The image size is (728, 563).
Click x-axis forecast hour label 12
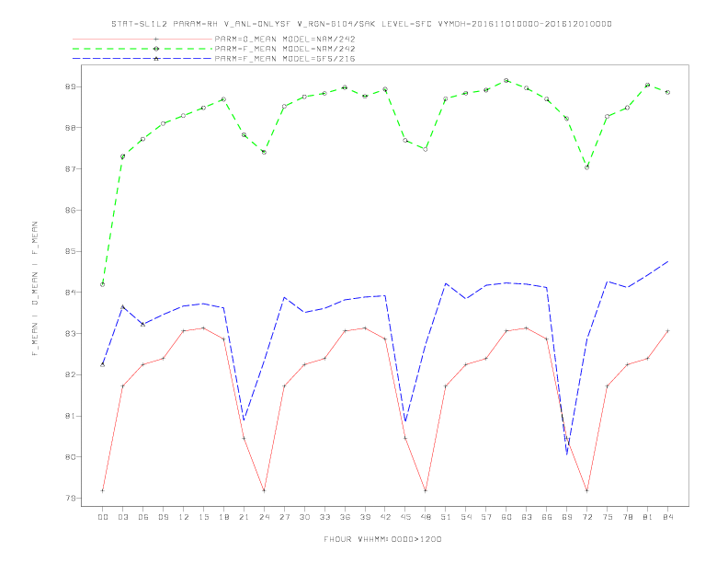tap(184, 517)
